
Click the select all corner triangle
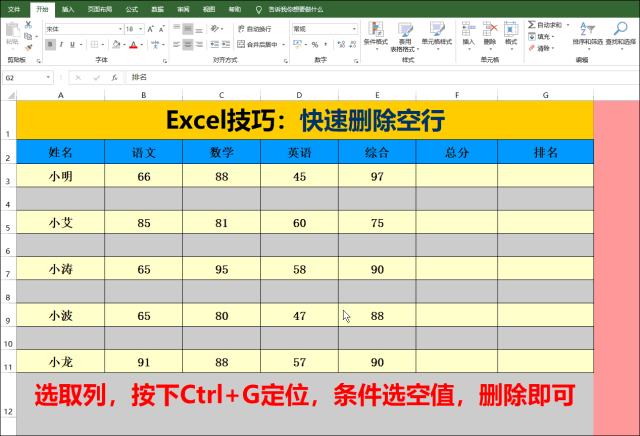click(x=9, y=95)
